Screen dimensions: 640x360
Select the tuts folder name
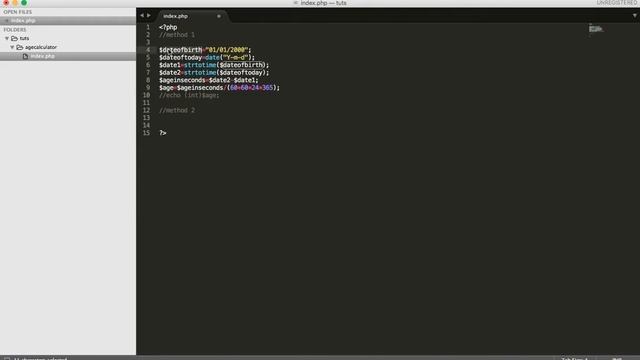click(24, 38)
